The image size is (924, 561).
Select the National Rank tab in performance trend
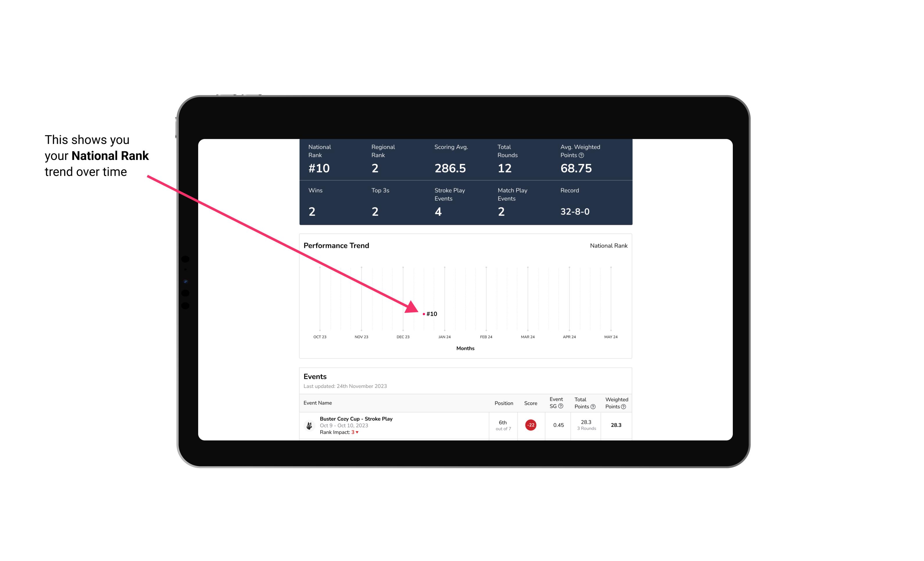click(607, 246)
